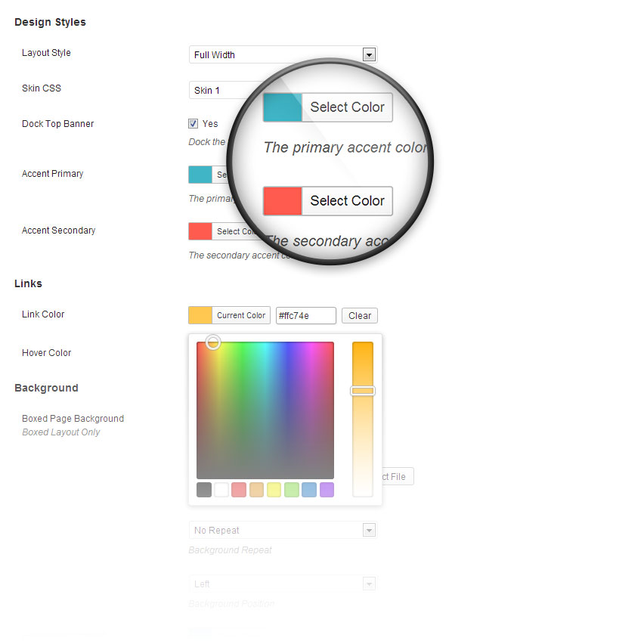Click the vertical saturation slider handle

click(x=363, y=391)
